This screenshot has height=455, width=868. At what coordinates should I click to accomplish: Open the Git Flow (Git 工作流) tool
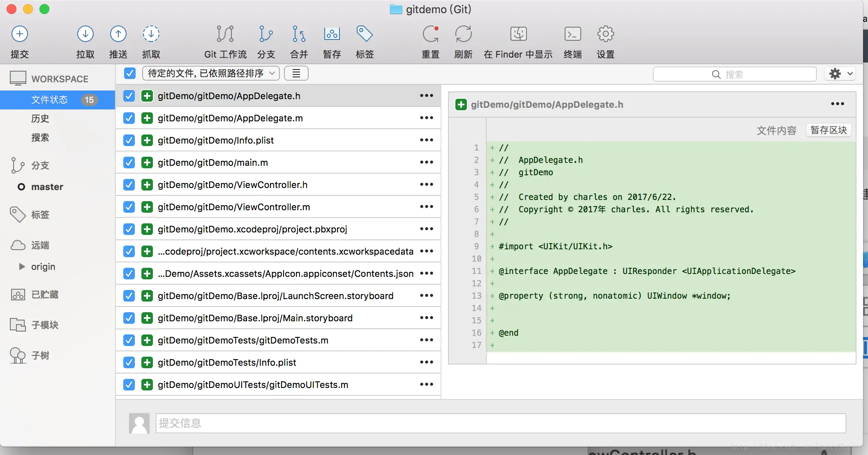[225, 34]
